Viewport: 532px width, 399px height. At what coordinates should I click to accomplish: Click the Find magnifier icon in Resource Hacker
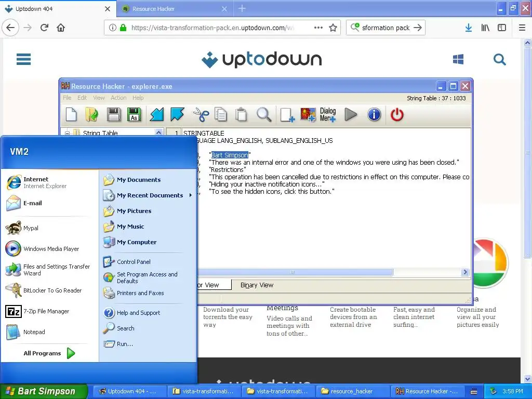coord(263,115)
